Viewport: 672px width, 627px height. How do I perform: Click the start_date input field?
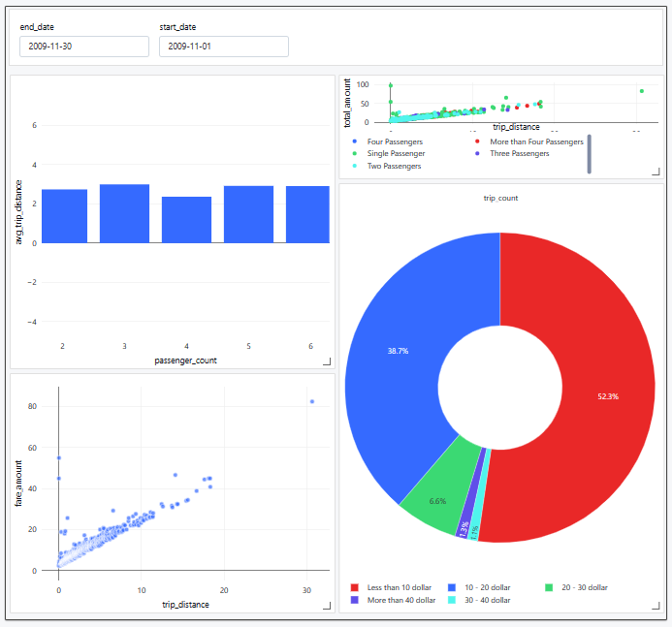(224, 47)
